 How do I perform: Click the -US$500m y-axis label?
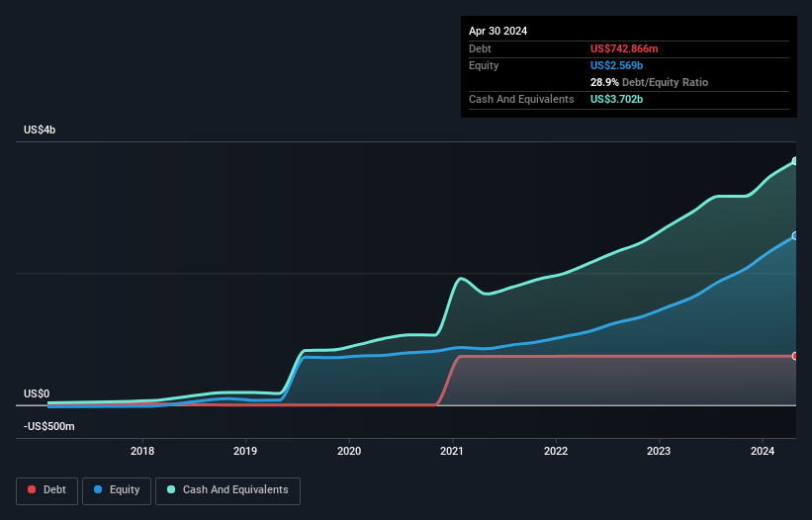click(x=49, y=426)
